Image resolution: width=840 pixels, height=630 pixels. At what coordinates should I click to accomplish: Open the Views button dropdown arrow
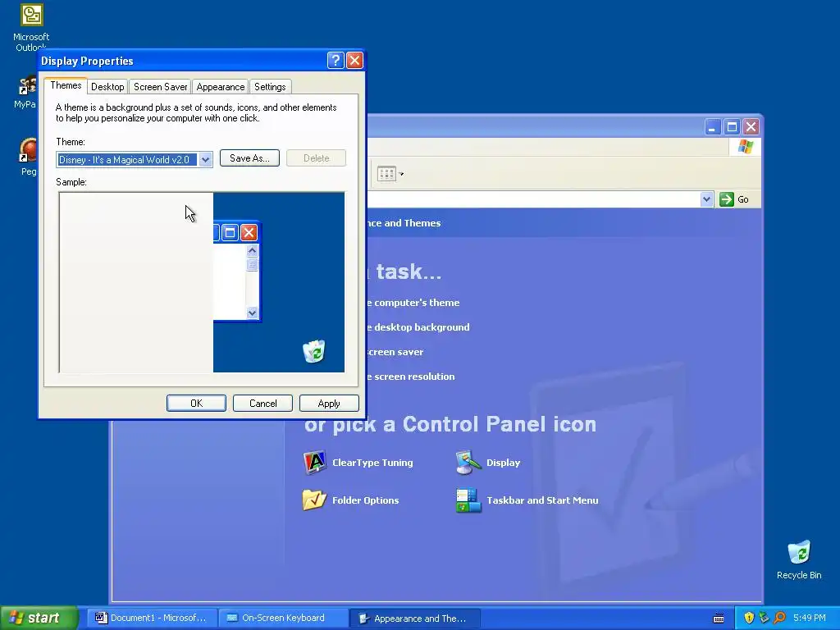tap(401, 174)
